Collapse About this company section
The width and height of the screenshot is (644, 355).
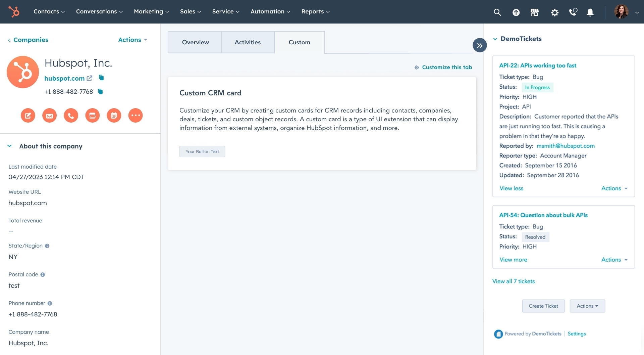click(9, 146)
